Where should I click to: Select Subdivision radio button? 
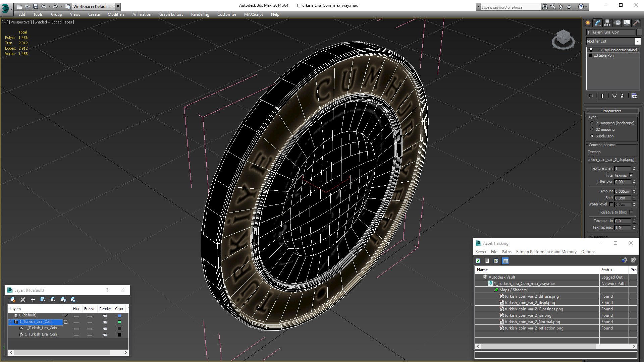(x=592, y=136)
